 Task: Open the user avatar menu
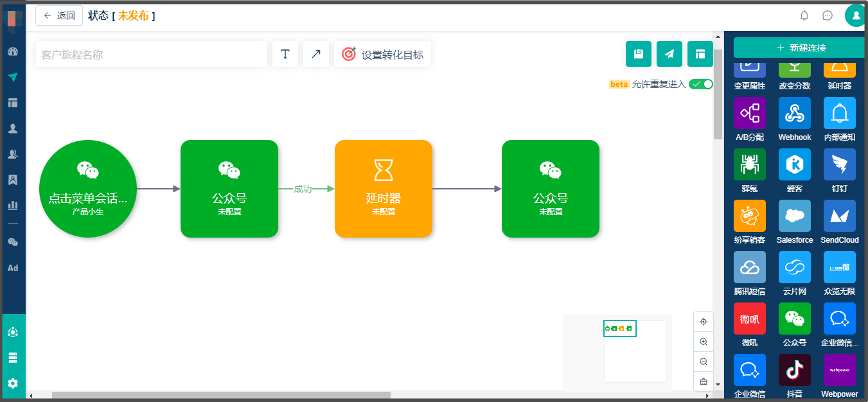tap(856, 15)
